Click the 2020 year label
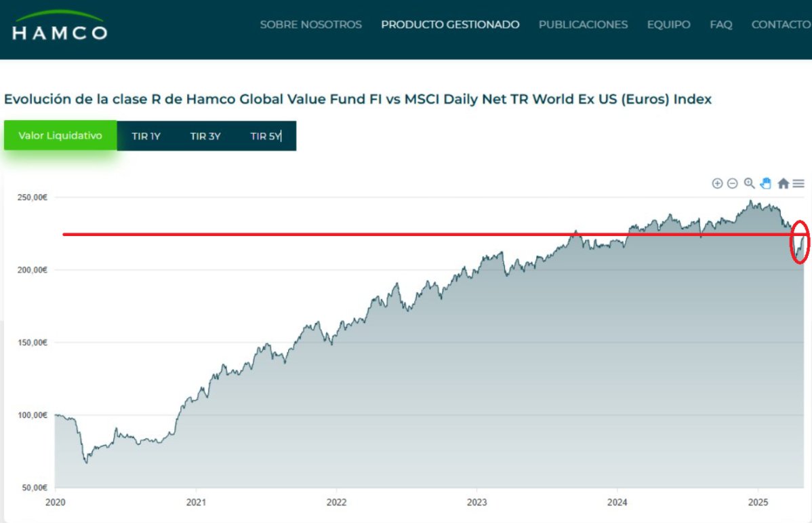Image resolution: width=812 pixels, height=523 pixels. tap(56, 502)
